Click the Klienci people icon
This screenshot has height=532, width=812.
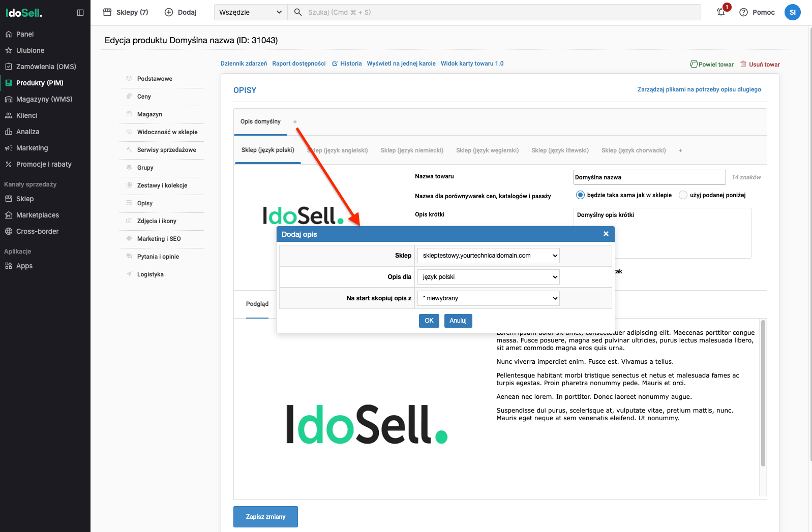pos(9,115)
